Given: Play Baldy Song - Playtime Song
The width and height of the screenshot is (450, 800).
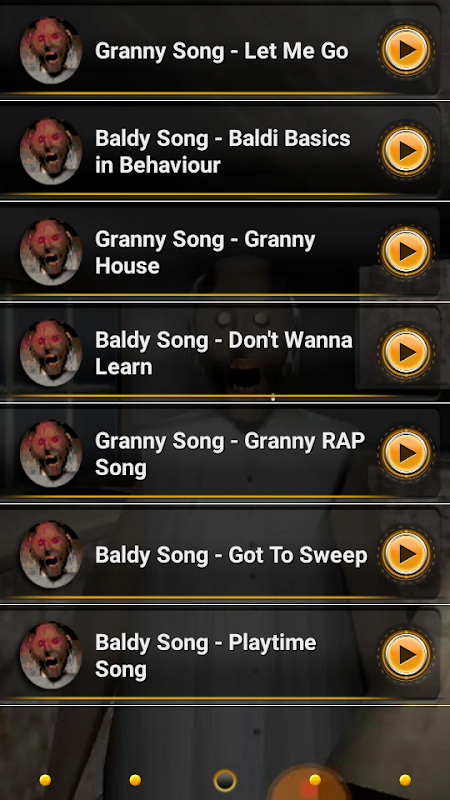Looking at the screenshot, I should [407, 654].
